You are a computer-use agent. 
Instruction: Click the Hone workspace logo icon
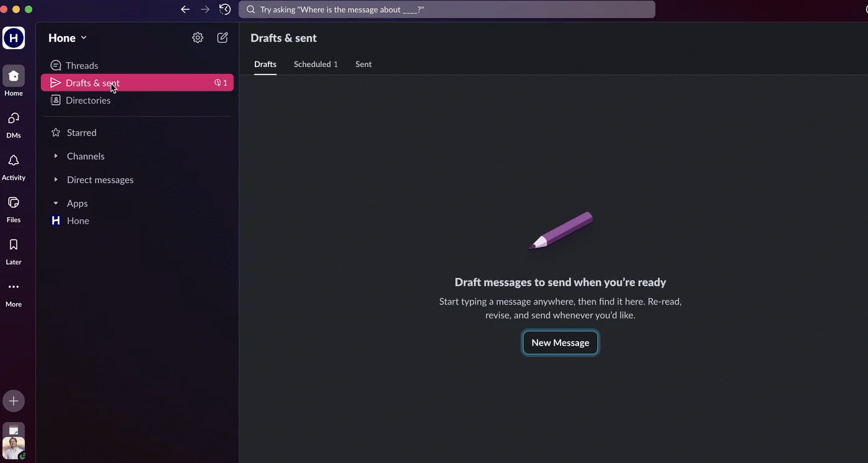[14, 38]
